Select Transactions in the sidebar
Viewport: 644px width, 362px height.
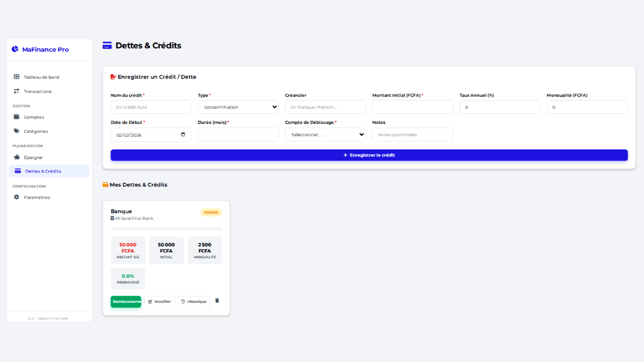37,91
